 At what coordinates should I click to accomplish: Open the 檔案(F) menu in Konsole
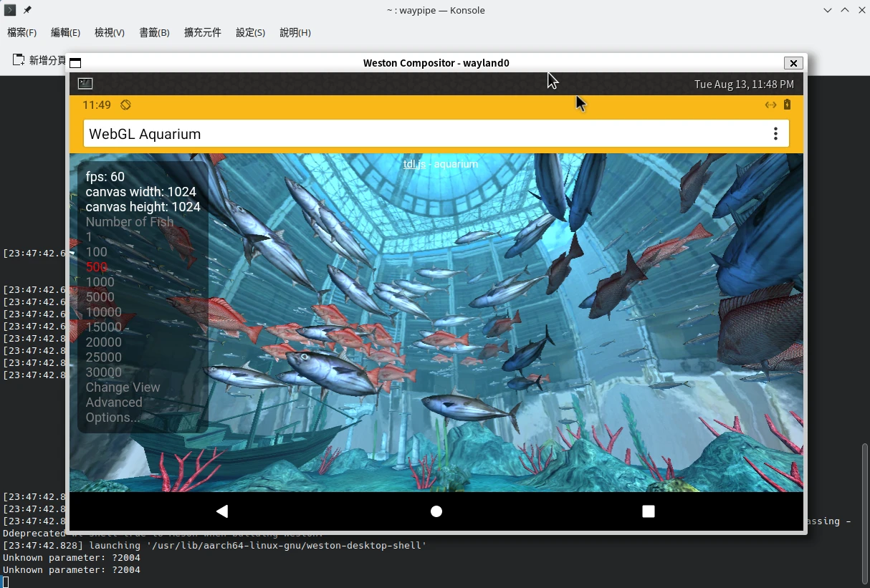pyautogui.click(x=21, y=33)
